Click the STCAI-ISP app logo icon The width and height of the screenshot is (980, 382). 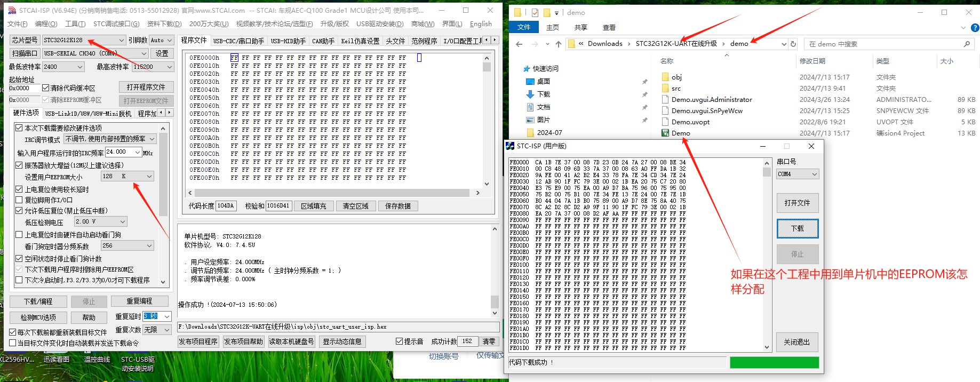pos(12,10)
